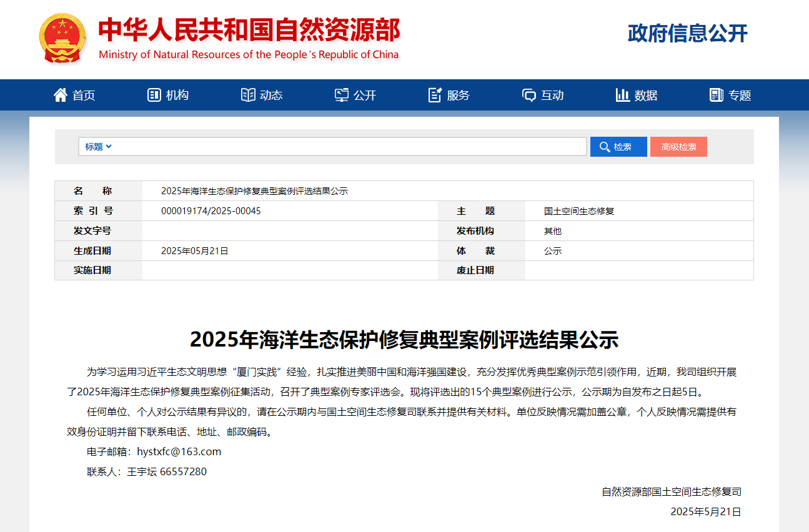Viewport: 809px width, 532px height.
Task: Open the 首页 menu item
Action: pyautogui.click(x=84, y=96)
